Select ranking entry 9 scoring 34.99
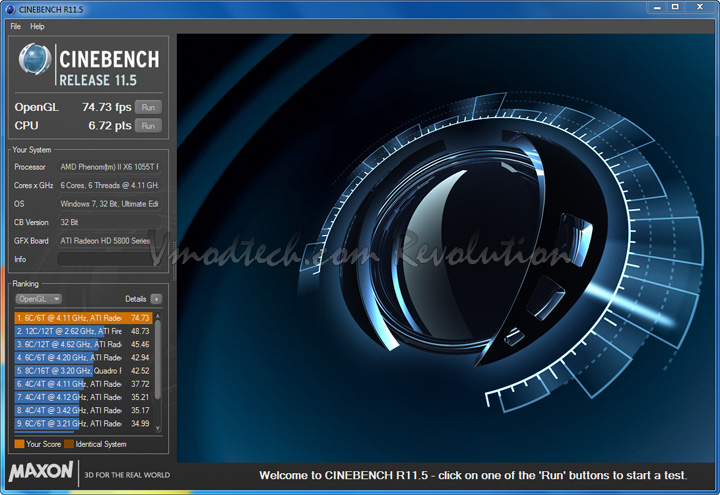The image size is (720, 495). click(x=83, y=423)
